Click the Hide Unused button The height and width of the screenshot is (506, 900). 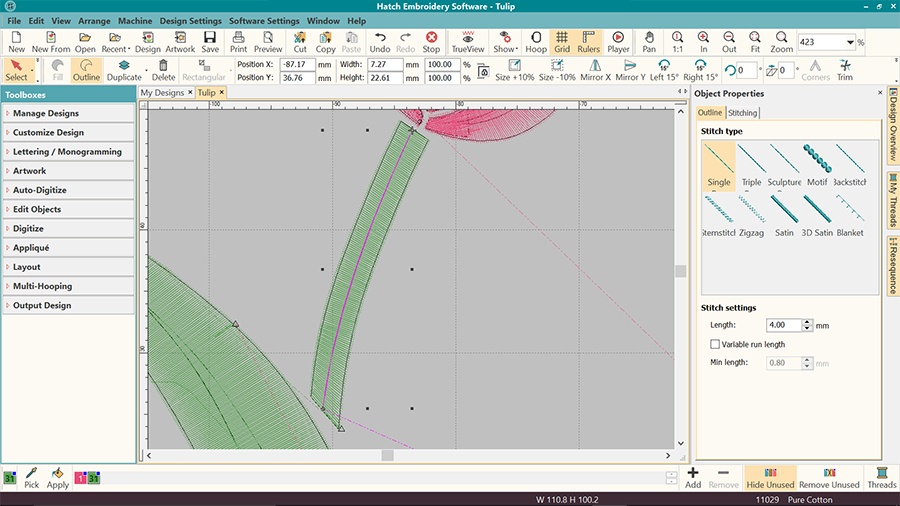pyautogui.click(x=770, y=477)
